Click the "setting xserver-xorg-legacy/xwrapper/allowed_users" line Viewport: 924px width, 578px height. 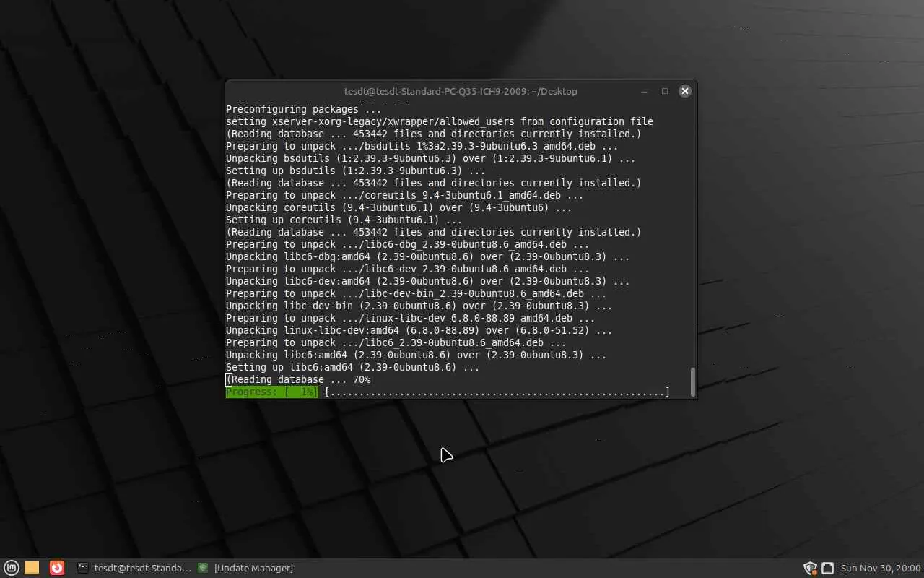click(x=440, y=121)
